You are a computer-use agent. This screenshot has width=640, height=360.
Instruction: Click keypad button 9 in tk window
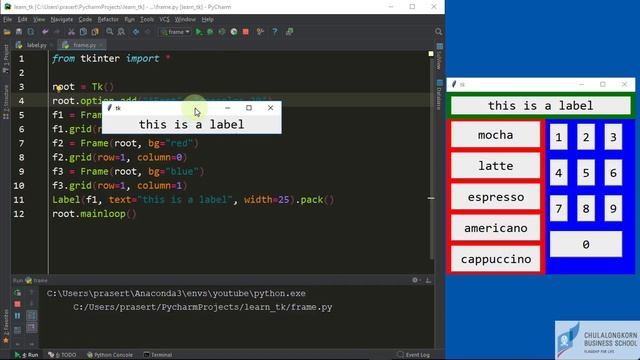613,209
